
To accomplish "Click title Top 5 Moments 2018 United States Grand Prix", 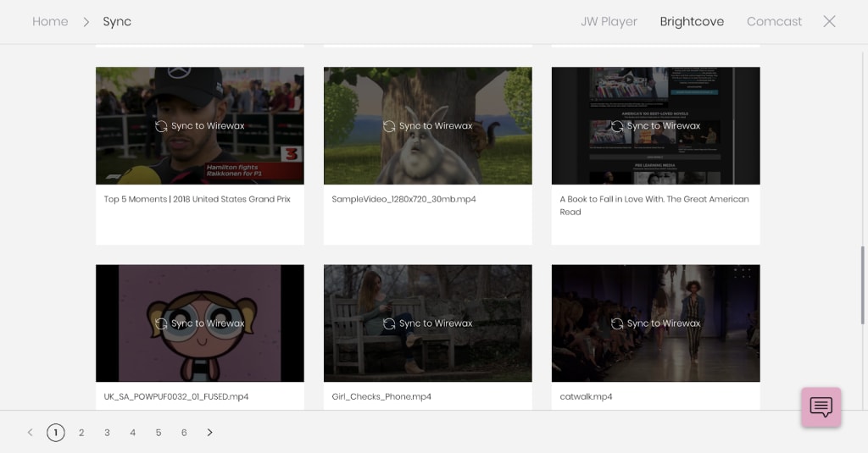I will point(197,199).
